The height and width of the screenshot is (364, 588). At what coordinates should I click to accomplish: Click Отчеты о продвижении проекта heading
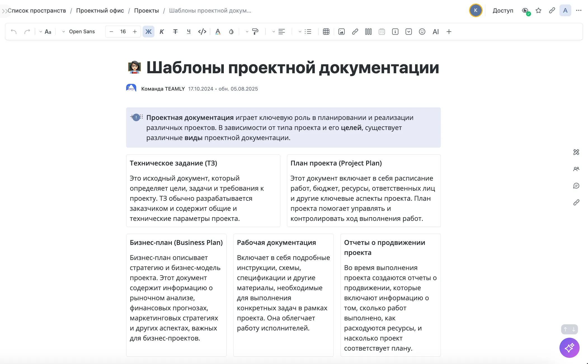coord(385,248)
